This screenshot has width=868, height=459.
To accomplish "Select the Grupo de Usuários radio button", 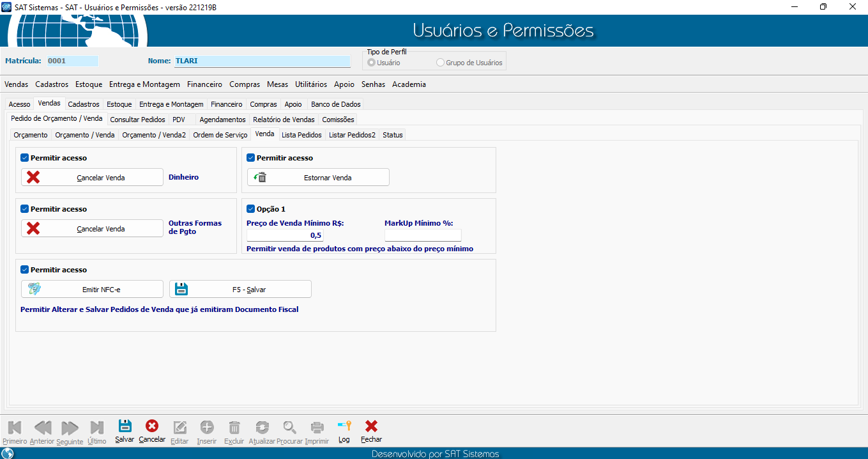I will 440,63.
